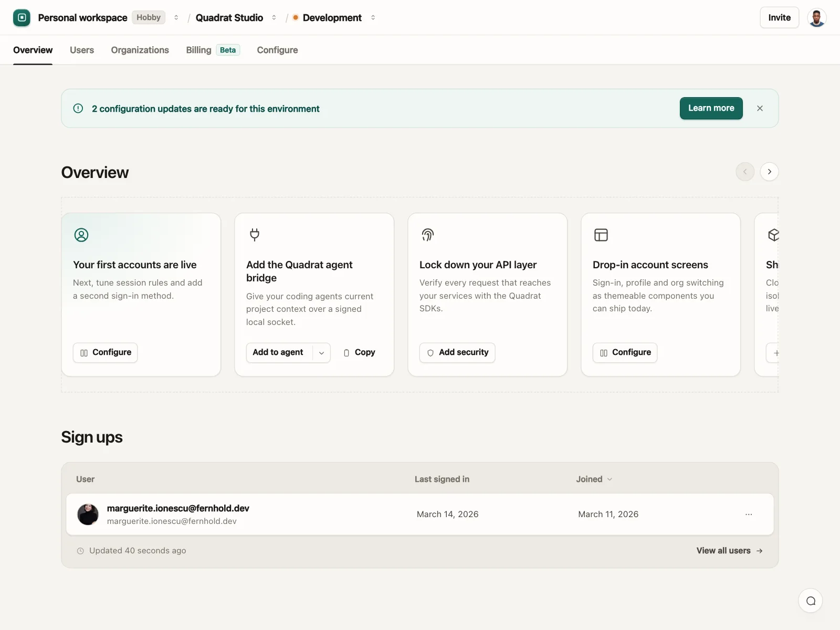Expand the Quadrat Studio application switcher
This screenshot has width=840, height=630.
click(274, 17)
